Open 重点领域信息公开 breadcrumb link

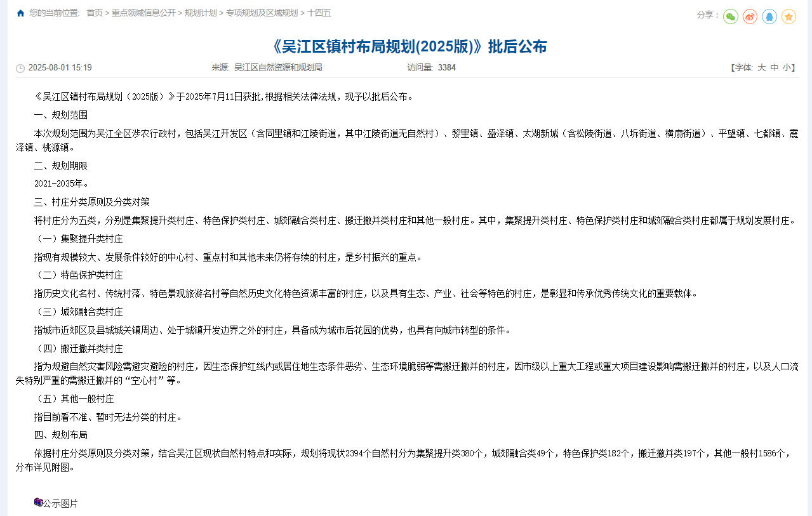143,13
